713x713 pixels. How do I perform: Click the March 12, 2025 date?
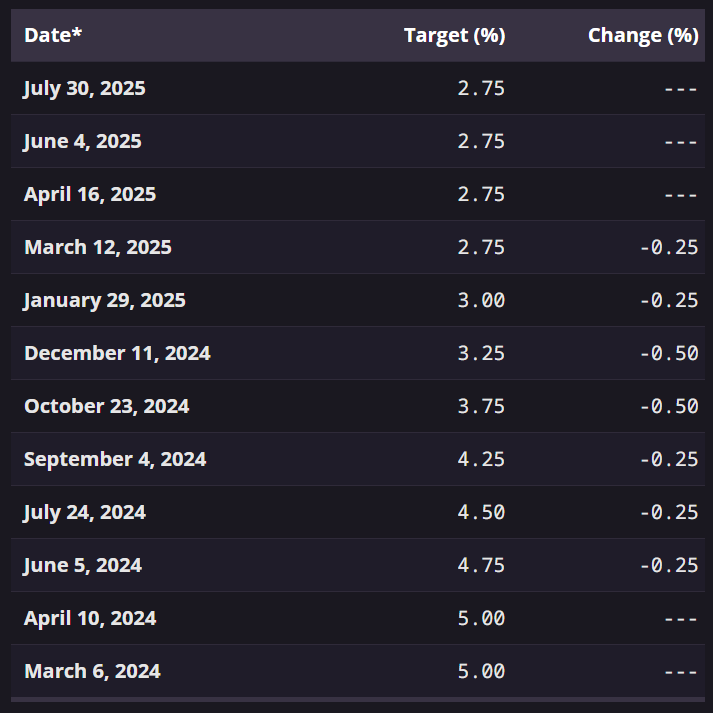tap(98, 247)
